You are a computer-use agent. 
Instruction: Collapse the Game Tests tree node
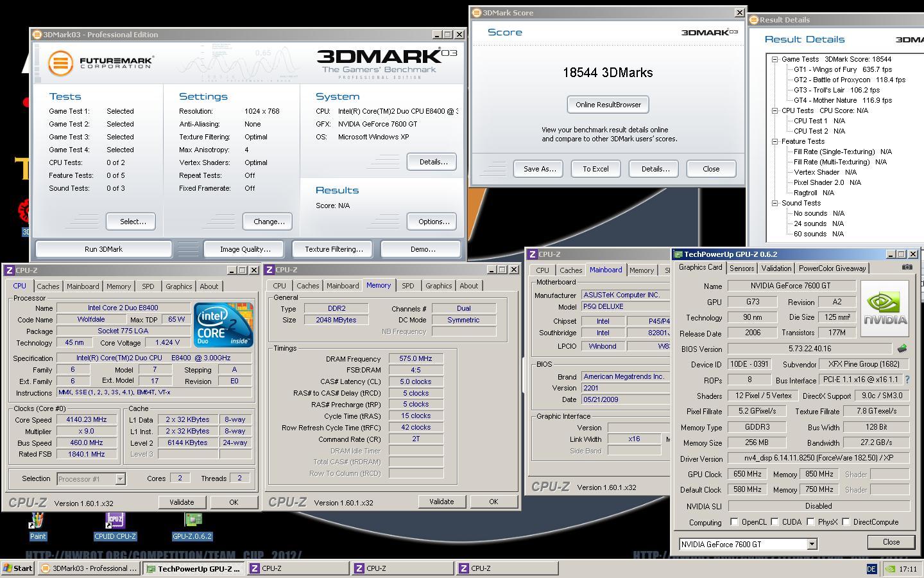click(x=774, y=59)
